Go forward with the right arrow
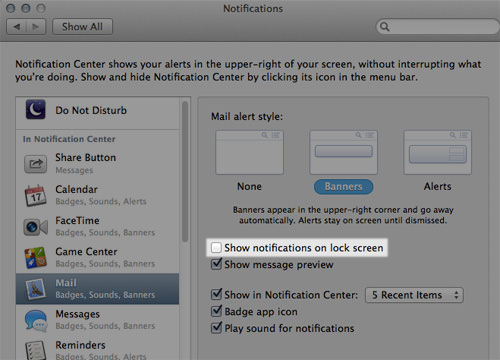 36,27
